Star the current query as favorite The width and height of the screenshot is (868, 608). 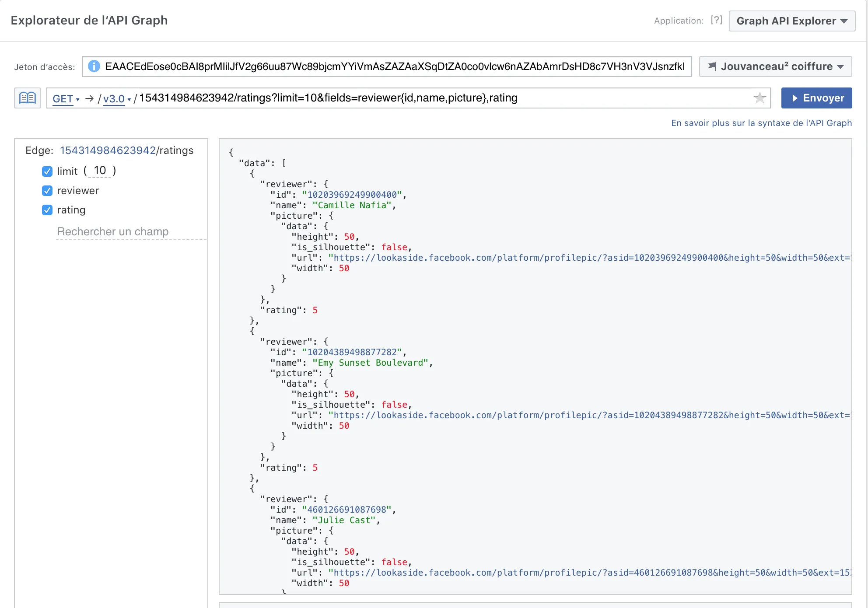click(759, 98)
